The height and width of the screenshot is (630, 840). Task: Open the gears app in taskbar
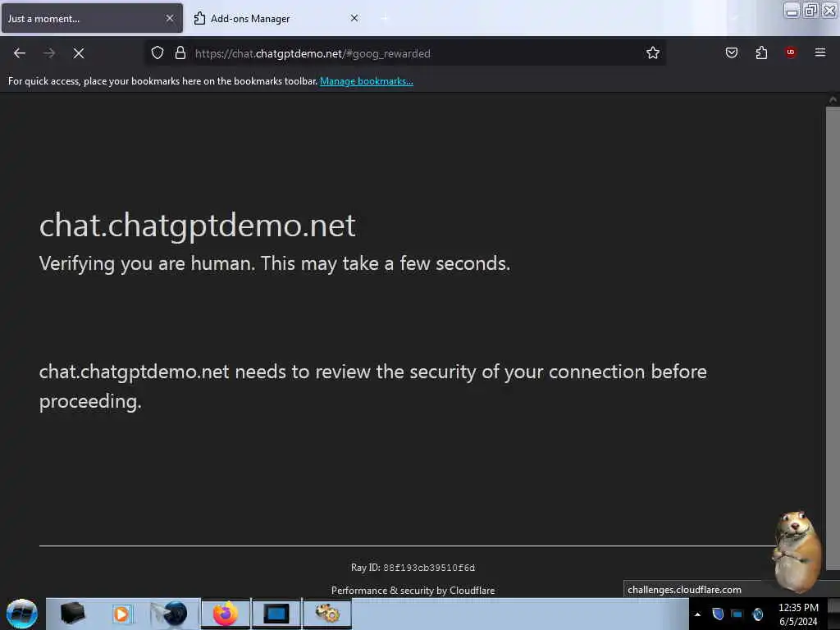[327, 614]
